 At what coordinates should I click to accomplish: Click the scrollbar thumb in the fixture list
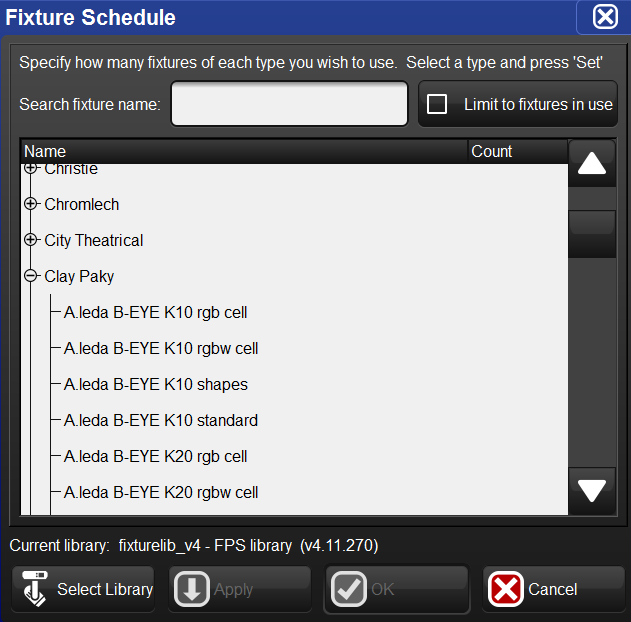591,234
